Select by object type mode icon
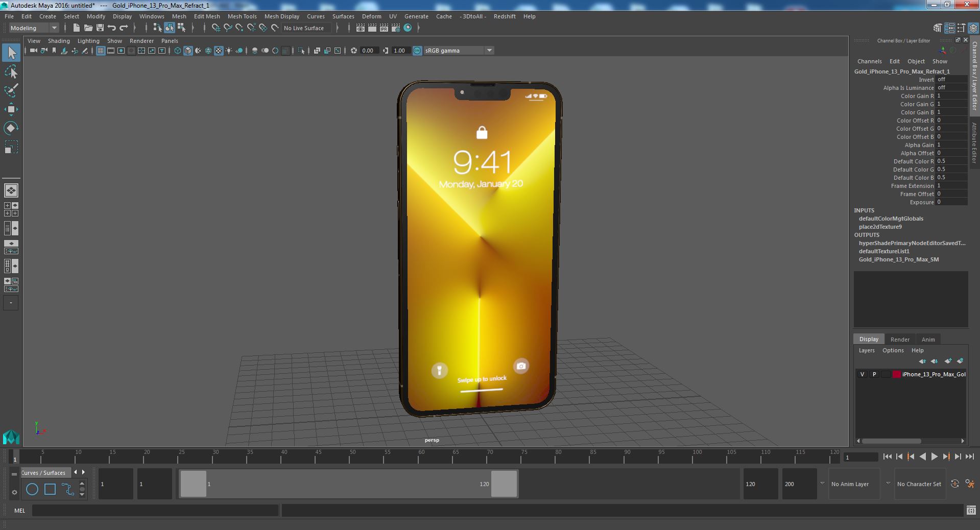The width and height of the screenshot is (980, 530). (169, 28)
